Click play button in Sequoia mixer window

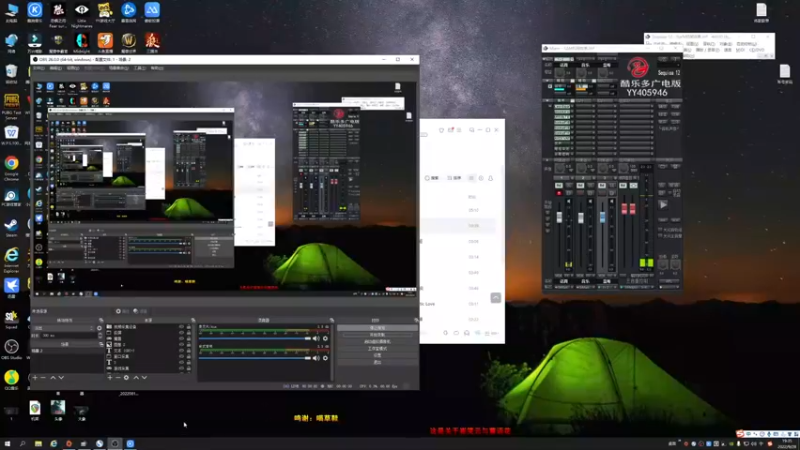[x=663, y=205]
